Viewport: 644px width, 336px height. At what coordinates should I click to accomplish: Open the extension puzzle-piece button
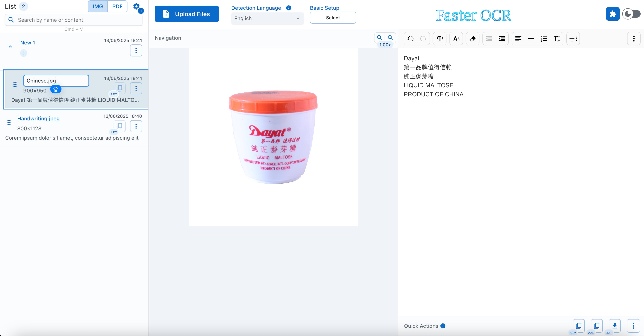[613, 14]
